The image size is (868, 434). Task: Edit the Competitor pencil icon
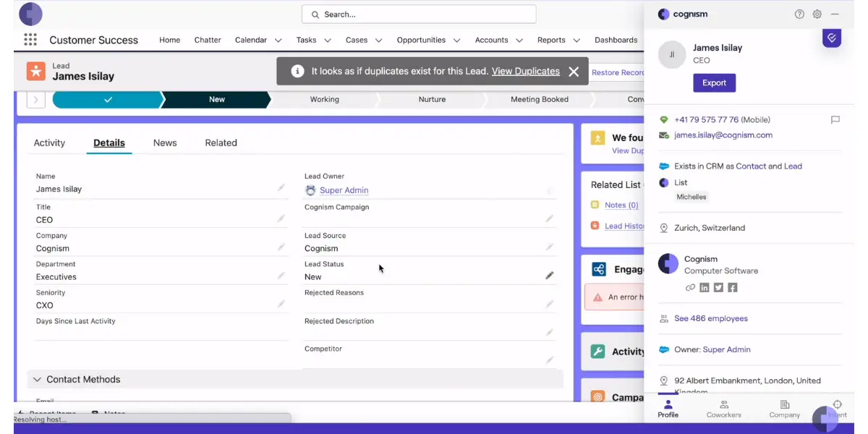(x=550, y=360)
